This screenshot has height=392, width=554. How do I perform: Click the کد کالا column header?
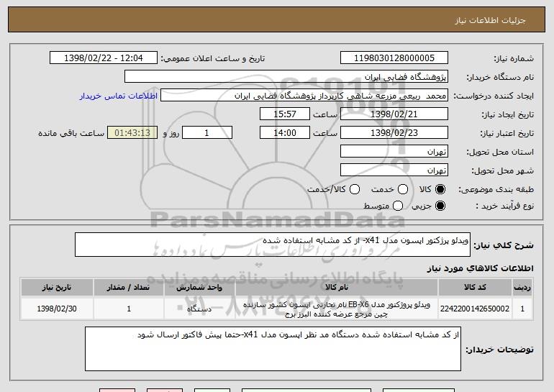click(475, 287)
